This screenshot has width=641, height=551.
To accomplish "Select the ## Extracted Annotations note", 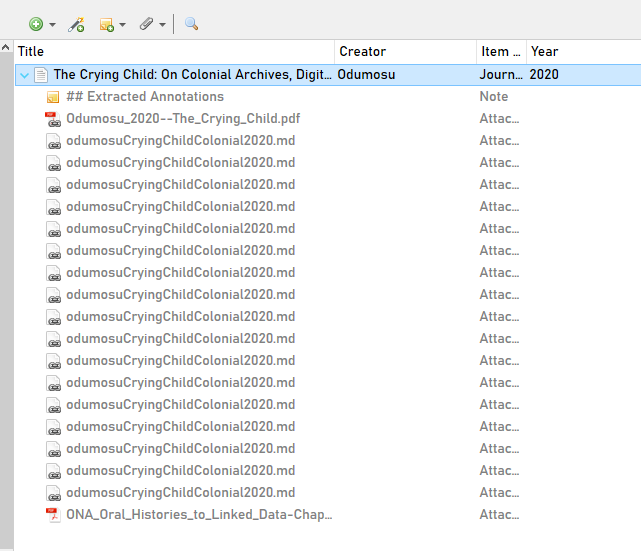I will [145, 96].
